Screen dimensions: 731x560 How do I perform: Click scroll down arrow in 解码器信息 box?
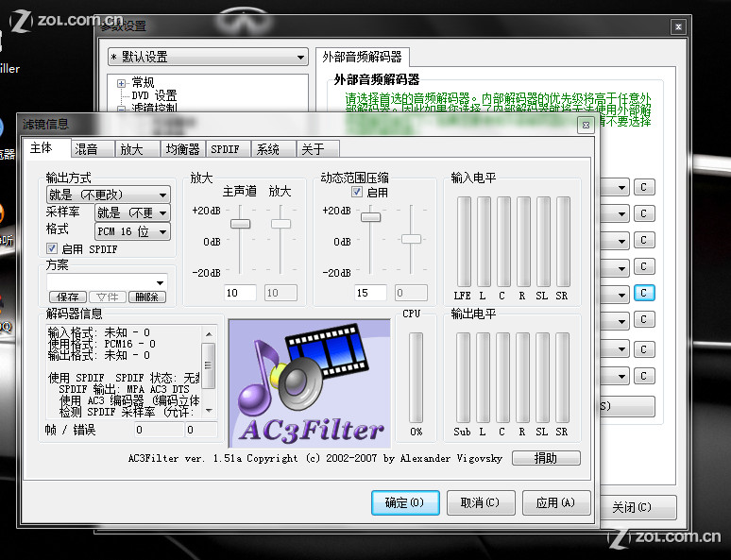pos(209,411)
